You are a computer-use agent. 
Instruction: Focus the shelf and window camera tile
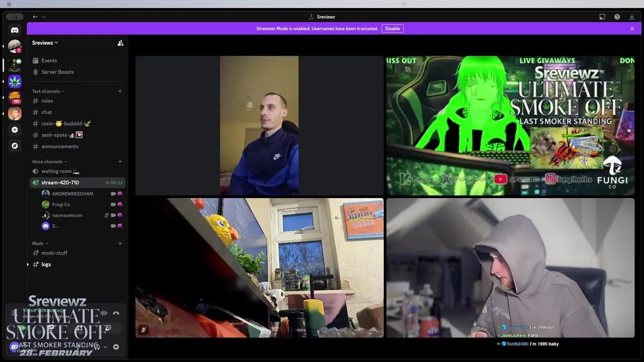[259, 267]
